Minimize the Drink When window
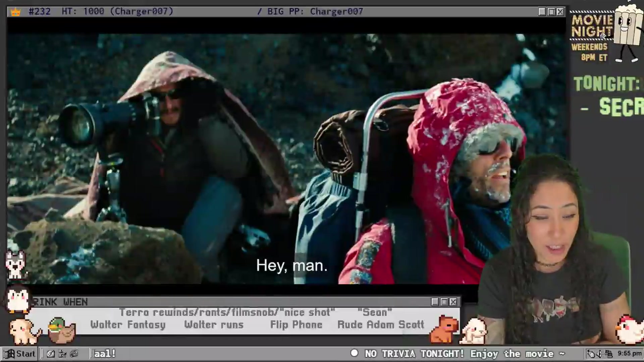 [435, 302]
